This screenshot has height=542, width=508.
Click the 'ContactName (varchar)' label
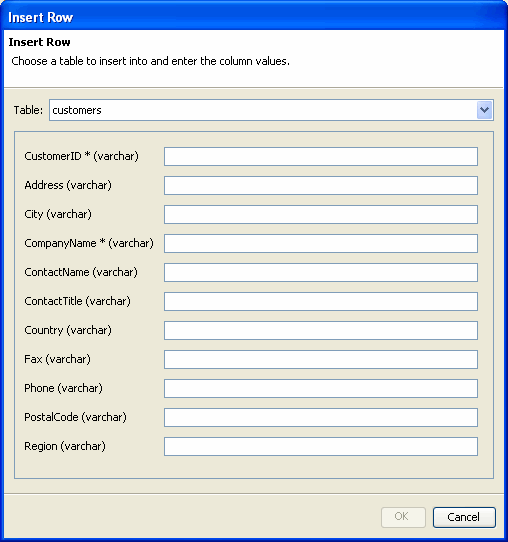81,272
